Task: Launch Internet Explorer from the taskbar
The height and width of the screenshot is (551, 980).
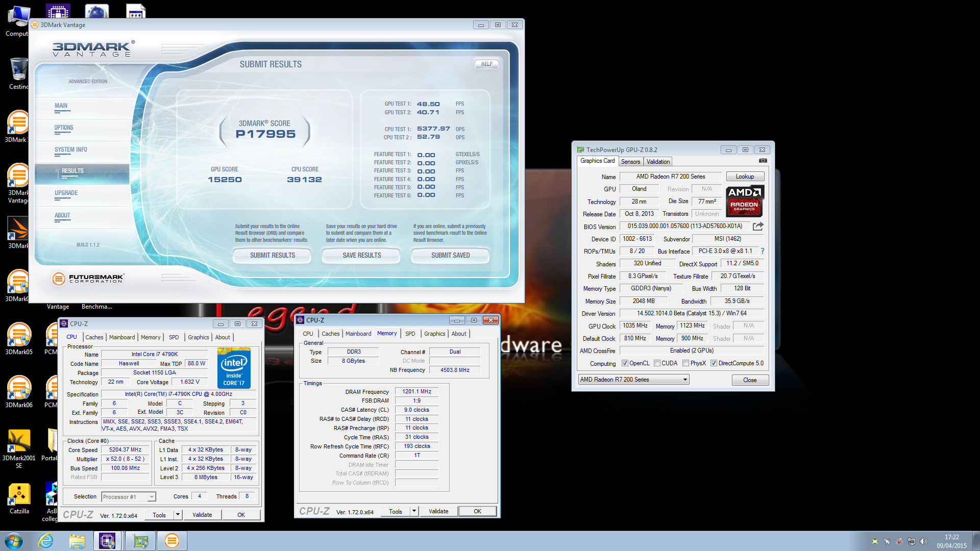Action: [46, 541]
